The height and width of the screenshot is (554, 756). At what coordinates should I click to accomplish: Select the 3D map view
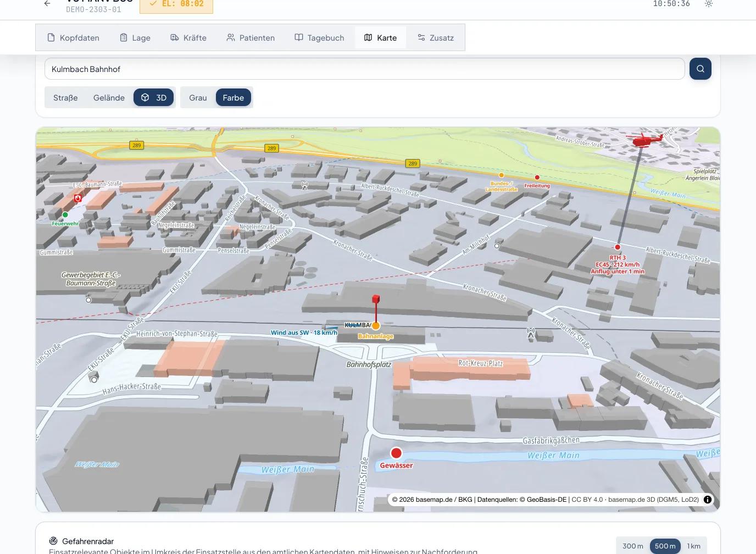point(154,98)
